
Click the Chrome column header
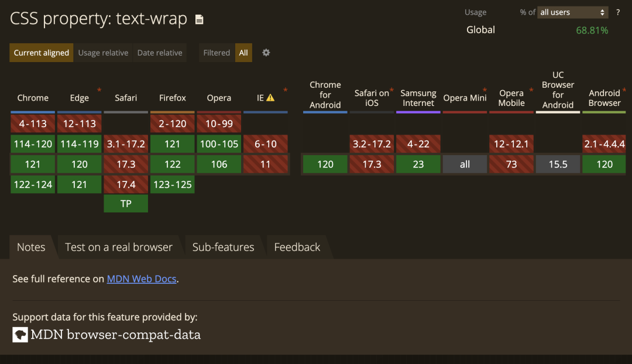tap(33, 98)
